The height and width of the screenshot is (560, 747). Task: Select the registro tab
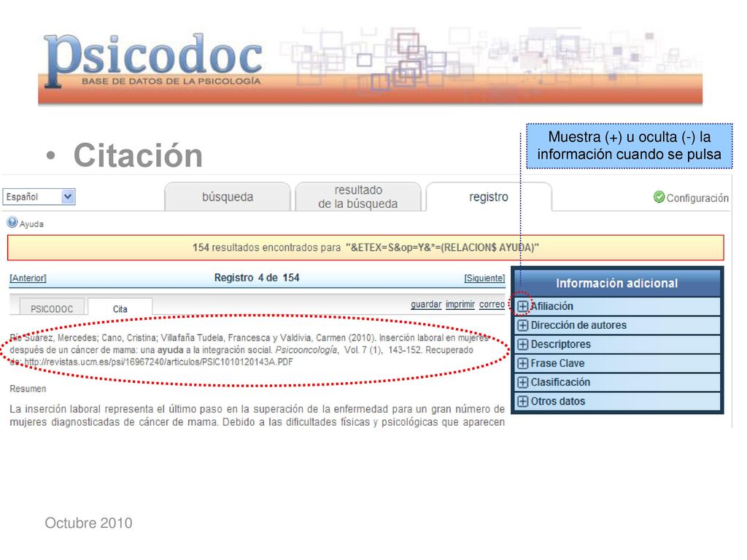click(x=489, y=197)
